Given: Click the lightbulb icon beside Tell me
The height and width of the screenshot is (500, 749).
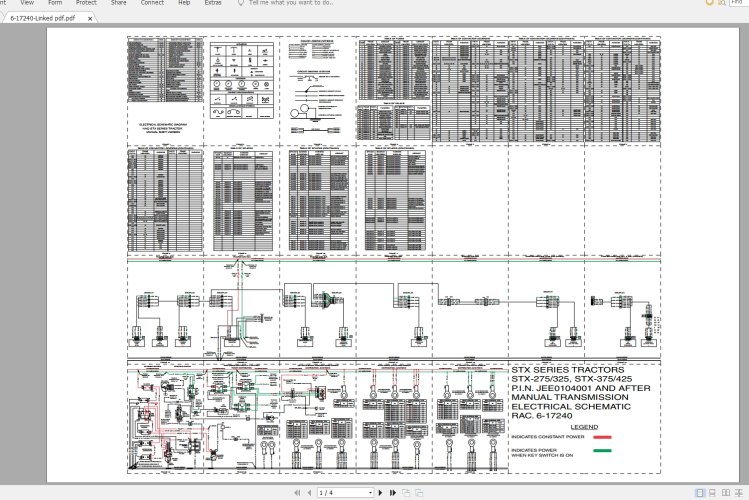Looking at the screenshot, I should point(241,3).
